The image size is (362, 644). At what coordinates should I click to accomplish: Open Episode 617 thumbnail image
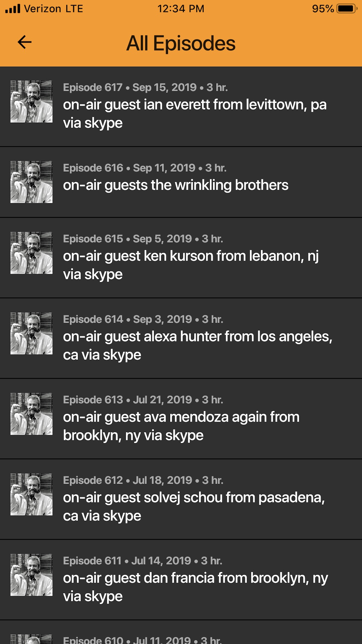click(32, 102)
